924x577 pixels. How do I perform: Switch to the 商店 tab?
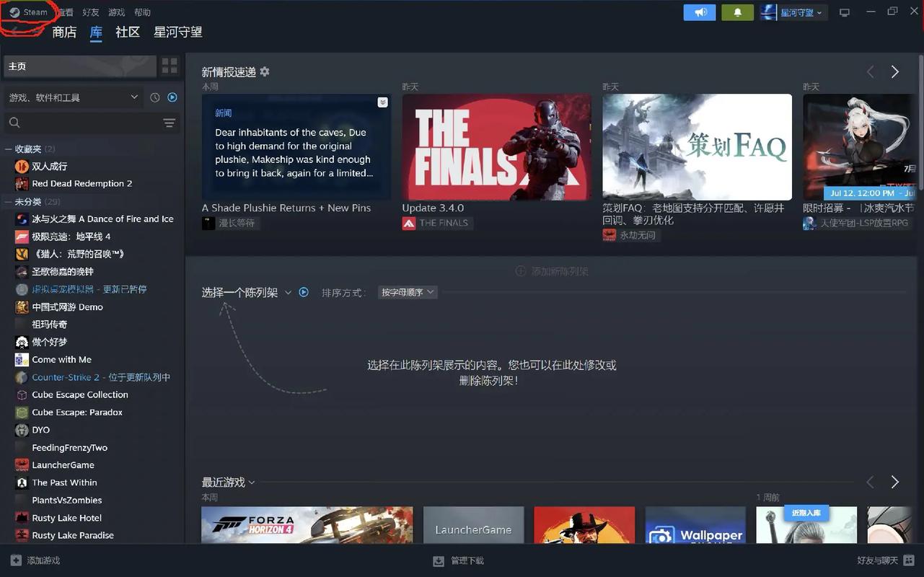(x=64, y=32)
